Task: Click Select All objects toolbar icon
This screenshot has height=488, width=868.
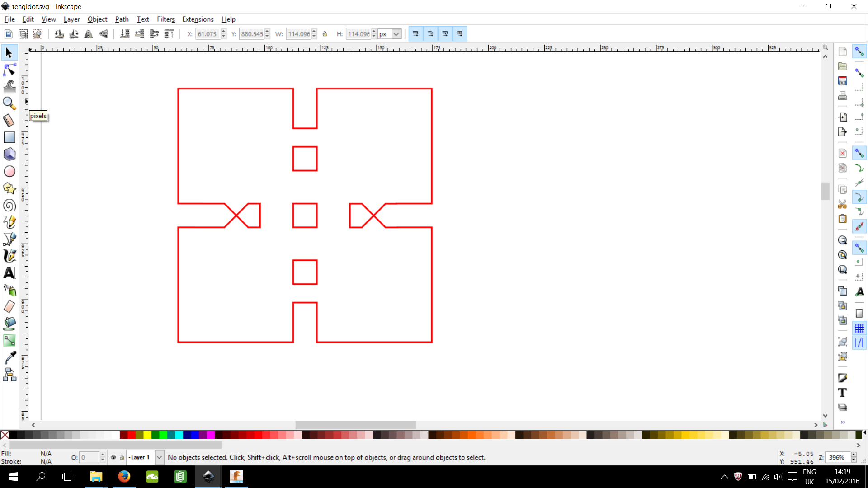Action: coord(8,34)
